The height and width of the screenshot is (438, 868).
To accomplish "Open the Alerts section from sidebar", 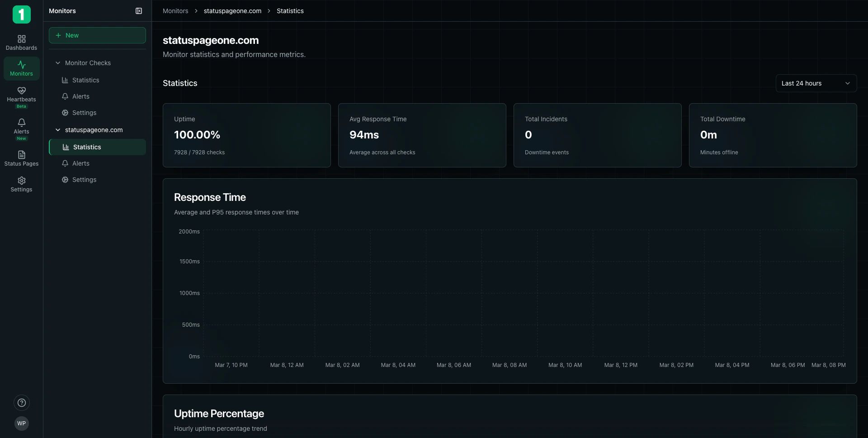I will click(x=21, y=128).
